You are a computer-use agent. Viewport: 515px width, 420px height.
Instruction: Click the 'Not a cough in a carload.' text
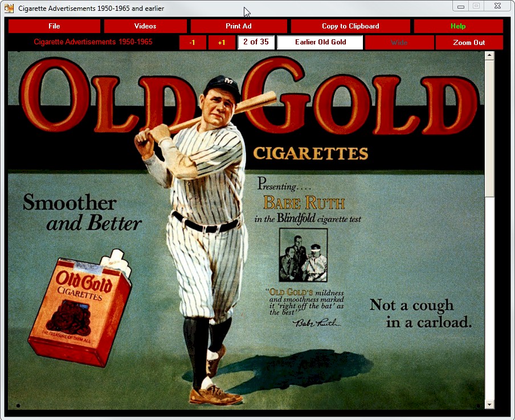421,314
